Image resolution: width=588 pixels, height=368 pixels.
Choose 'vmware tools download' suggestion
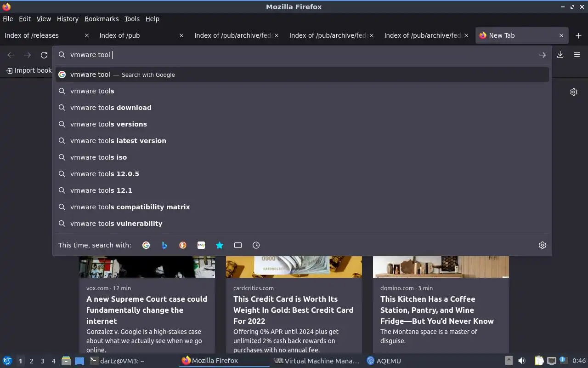pyautogui.click(x=302, y=108)
